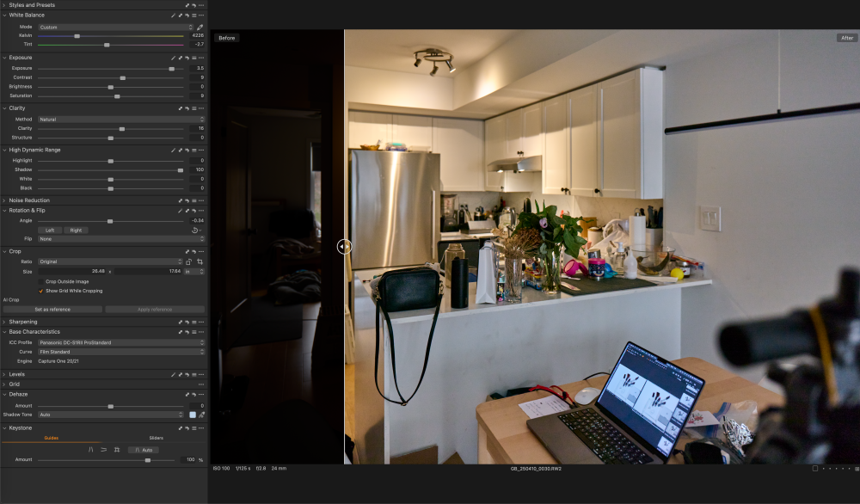Click the Set as reference button
860x504 pixels.
(x=52, y=310)
